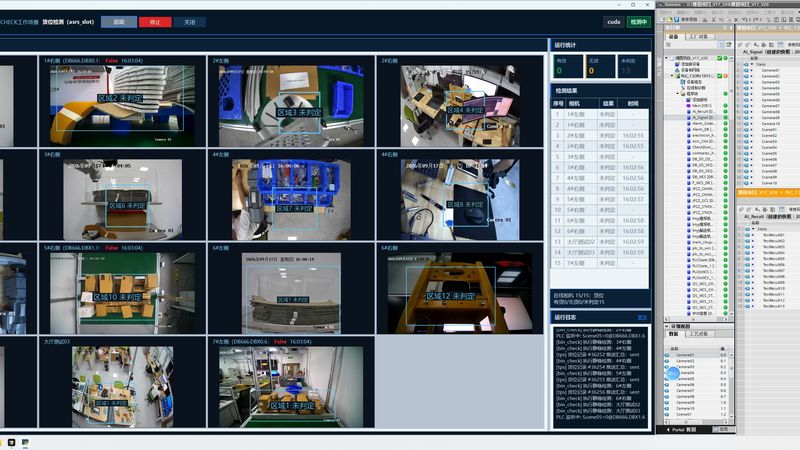This screenshot has width=800, height=450.
Task: Select Alarm_Code block in project tree
Action: pos(703,123)
